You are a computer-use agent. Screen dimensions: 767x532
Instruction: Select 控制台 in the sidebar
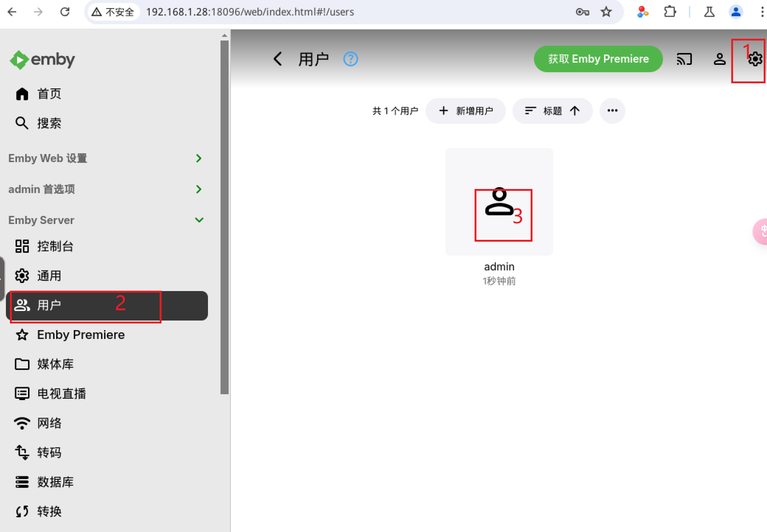[x=107, y=246]
